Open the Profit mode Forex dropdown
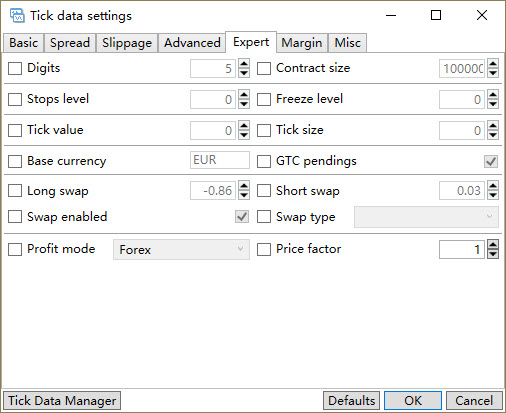Viewport: 506px width, 413px height. (x=181, y=249)
